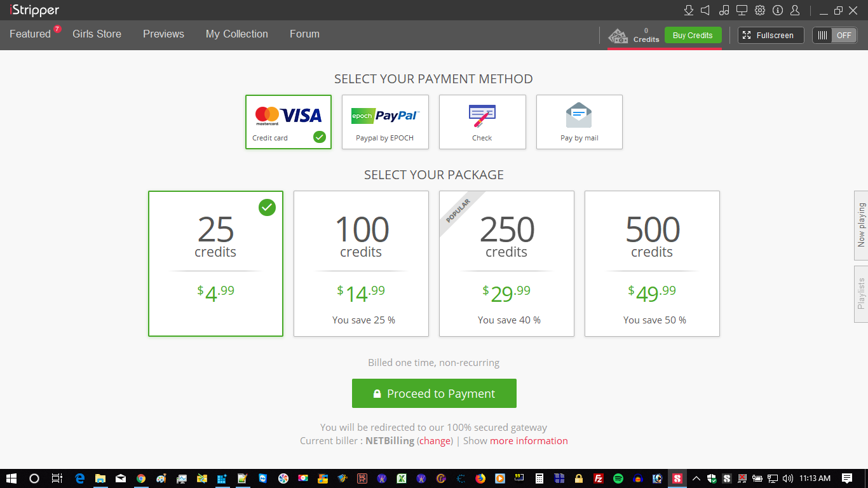868x488 pixels.
Task: Open the downloads icon in the title bar
Action: point(688,10)
